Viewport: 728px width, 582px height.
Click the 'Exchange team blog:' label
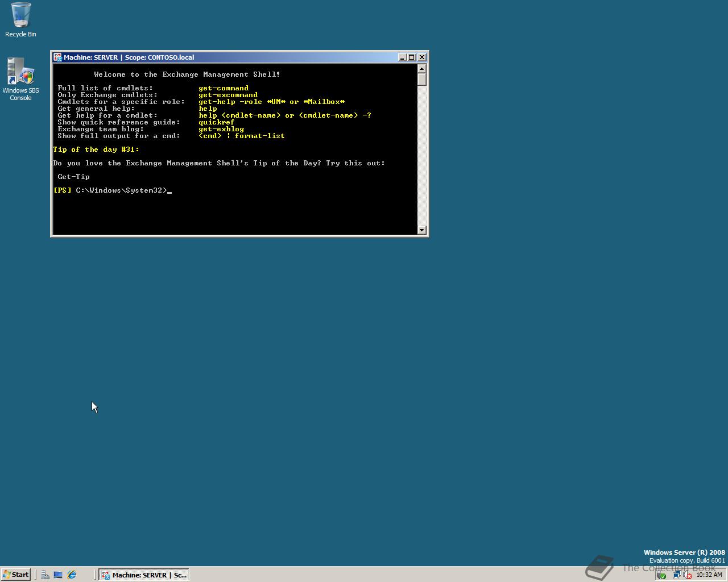[x=101, y=129]
